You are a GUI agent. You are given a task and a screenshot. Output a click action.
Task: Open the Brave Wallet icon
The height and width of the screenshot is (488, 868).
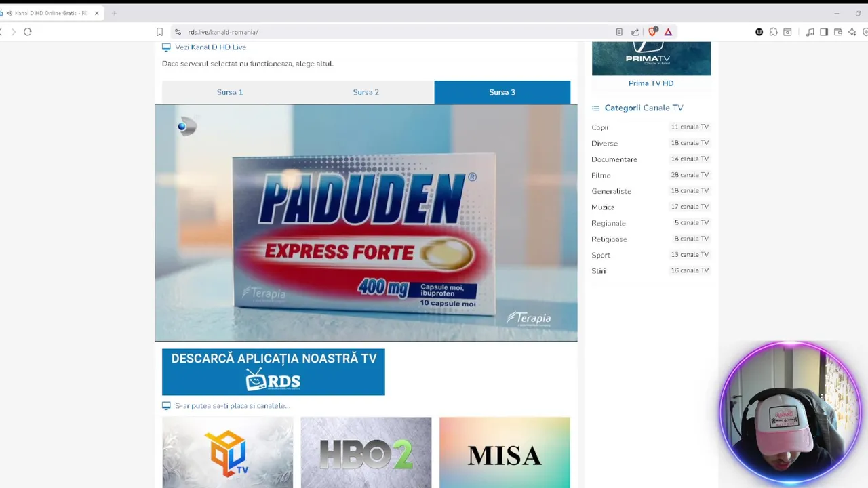(838, 32)
